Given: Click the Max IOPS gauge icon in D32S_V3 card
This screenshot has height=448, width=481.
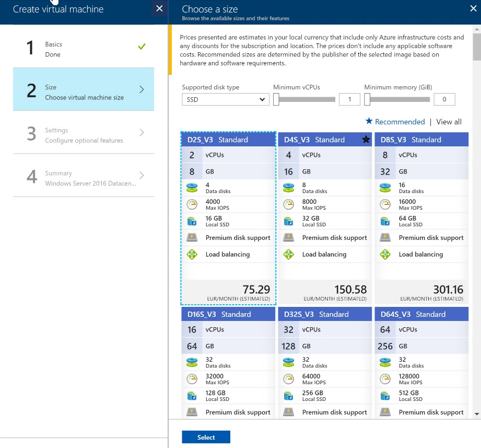Looking at the screenshot, I should tap(289, 379).
